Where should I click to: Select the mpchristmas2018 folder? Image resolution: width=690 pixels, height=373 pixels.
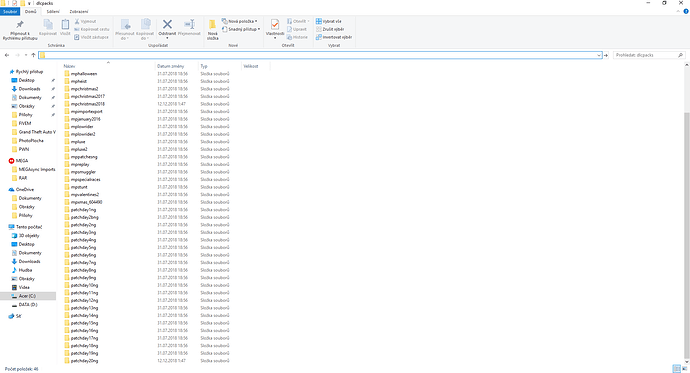coord(84,104)
